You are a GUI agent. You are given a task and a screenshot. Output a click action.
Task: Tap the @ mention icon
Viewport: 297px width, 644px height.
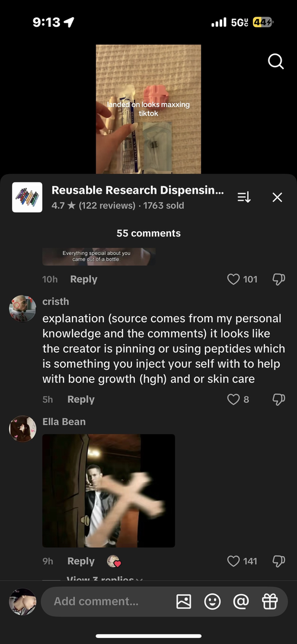coord(241,602)
